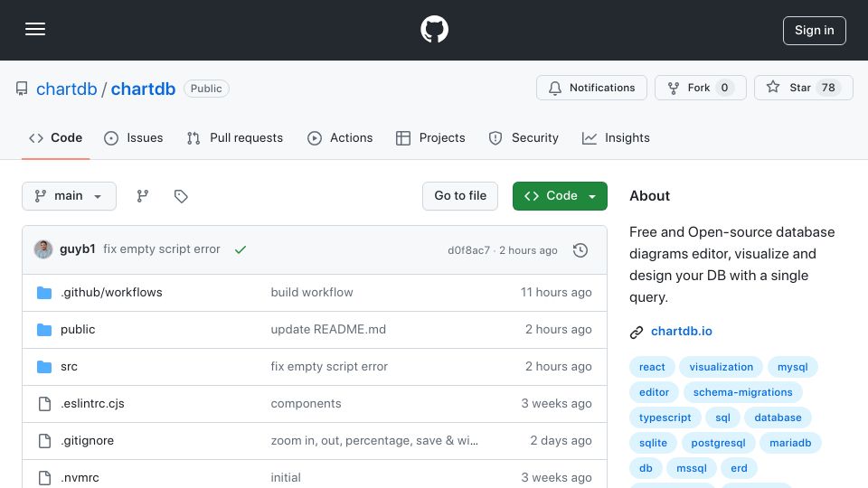Screen dimensions: 868x488
Task: Click the Notifications bell button
Action: point(591,88)
